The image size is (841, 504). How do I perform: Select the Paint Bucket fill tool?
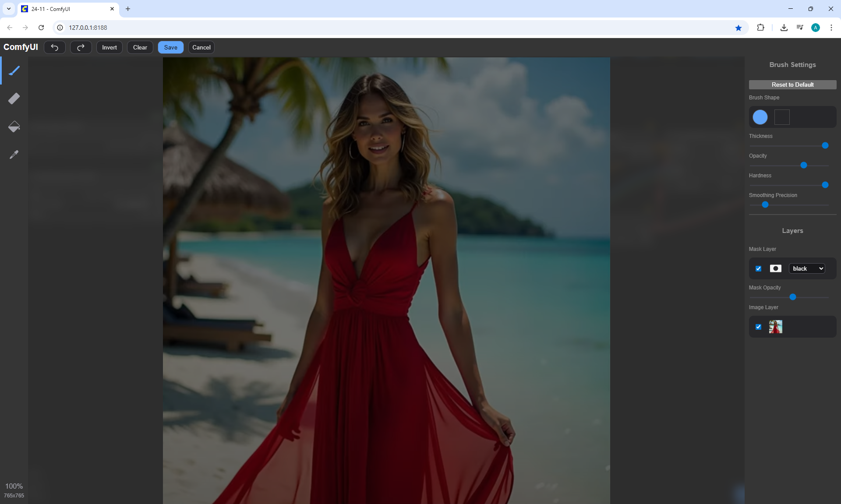(14, 127)
